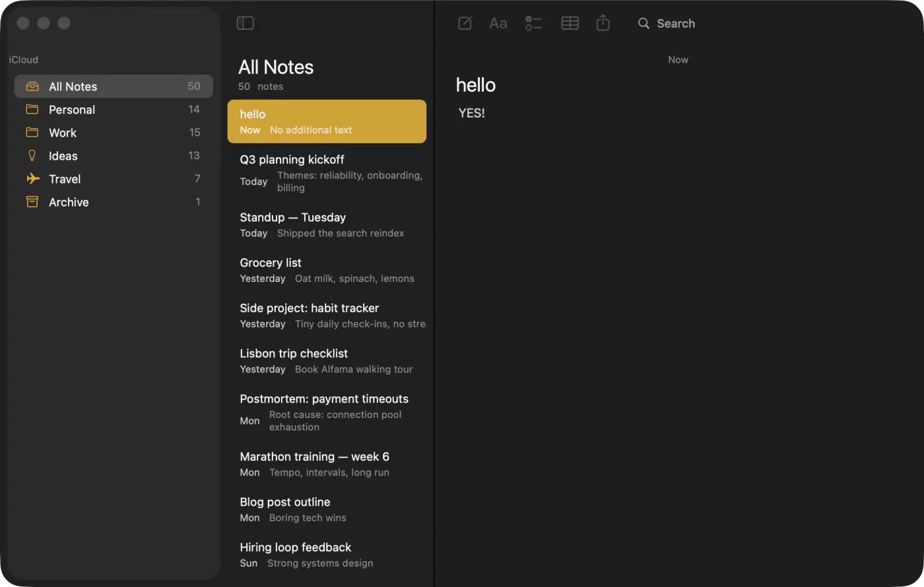Screen dimensions: 924x587
Task: Click the '50 notes' count label
Action: coord(261,86)
